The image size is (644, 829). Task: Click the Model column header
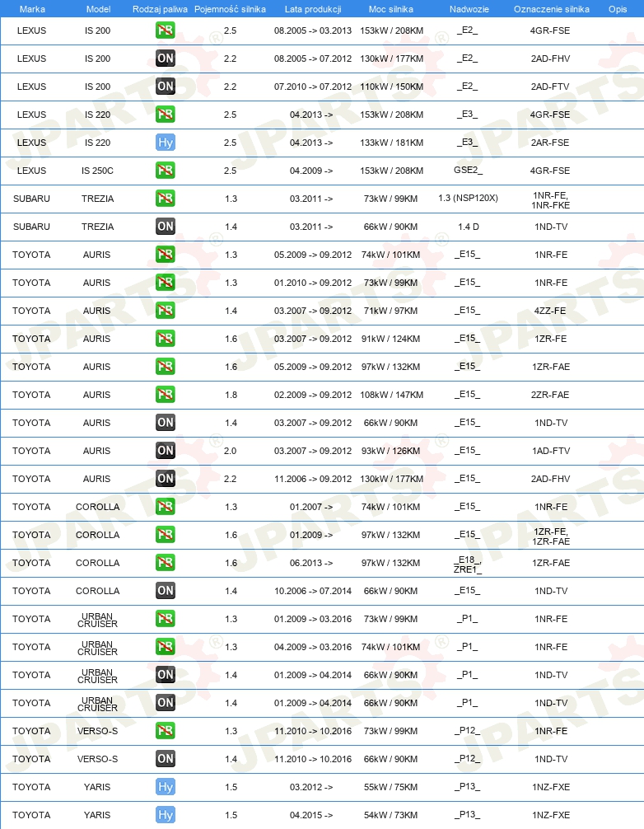pyautogui.click(x=98, y=9)
